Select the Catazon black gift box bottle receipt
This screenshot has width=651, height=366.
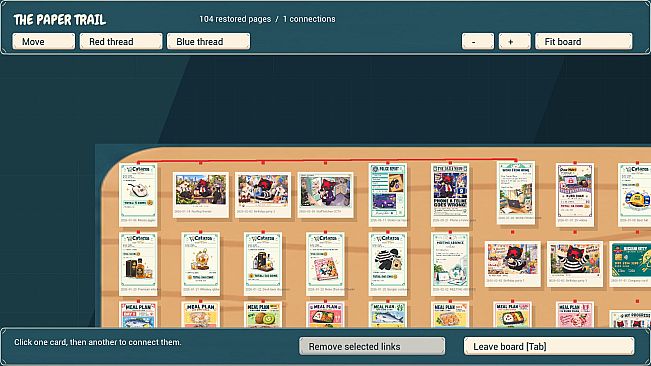(x=263, y=264)
